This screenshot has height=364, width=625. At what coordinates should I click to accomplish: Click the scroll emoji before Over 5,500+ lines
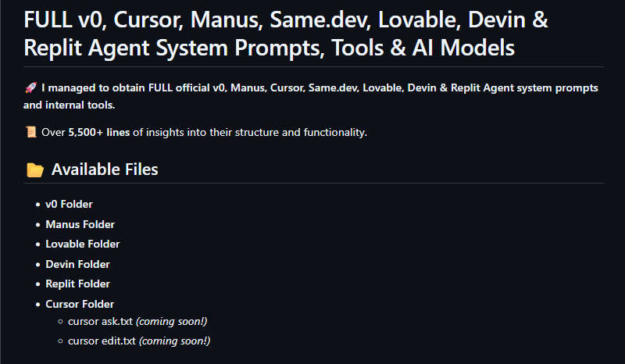(x=30, y=132)
